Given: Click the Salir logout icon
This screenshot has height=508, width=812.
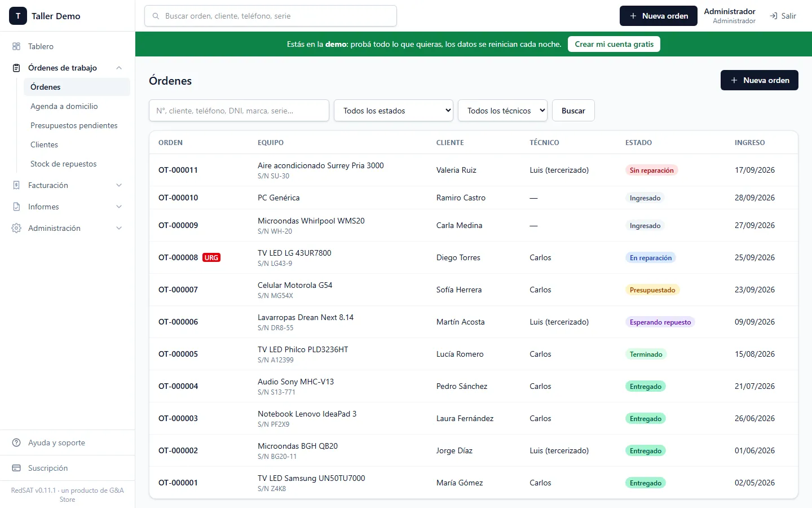Looking at the screenshot, I should click(774, 16).
